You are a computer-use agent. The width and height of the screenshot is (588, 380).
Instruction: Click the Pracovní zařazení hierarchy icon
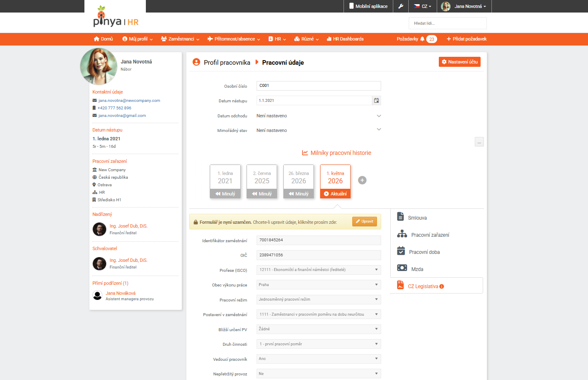[402, 234]
